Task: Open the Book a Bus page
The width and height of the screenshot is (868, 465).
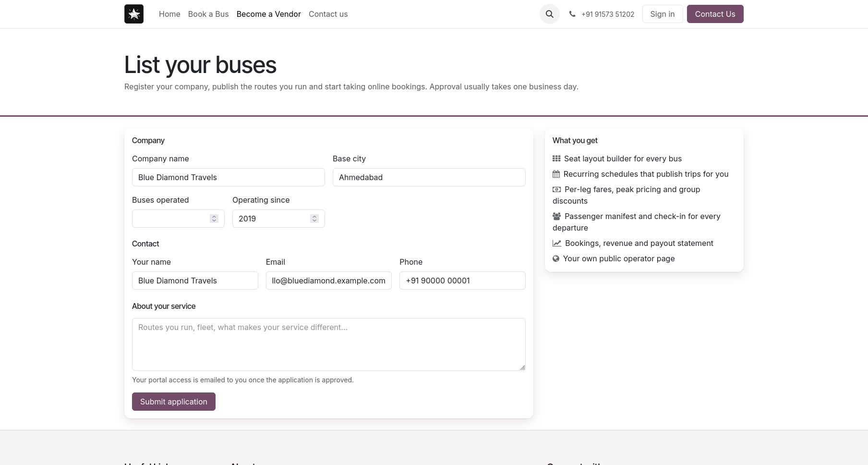Action: 208,14
